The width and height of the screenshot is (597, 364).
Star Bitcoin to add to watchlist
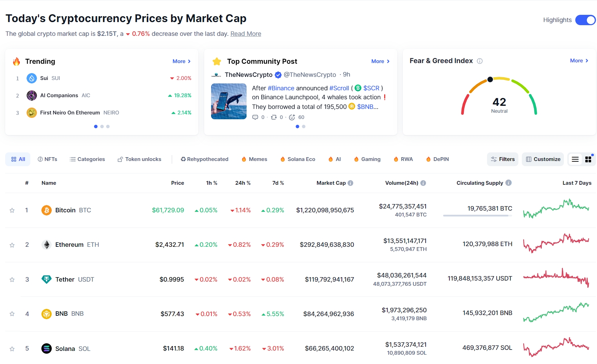click(x=12, y=210)
